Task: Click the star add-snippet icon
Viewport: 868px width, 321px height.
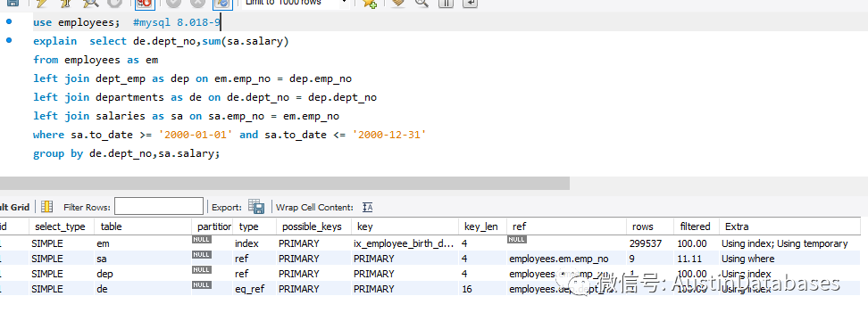Action: point(370,4)
